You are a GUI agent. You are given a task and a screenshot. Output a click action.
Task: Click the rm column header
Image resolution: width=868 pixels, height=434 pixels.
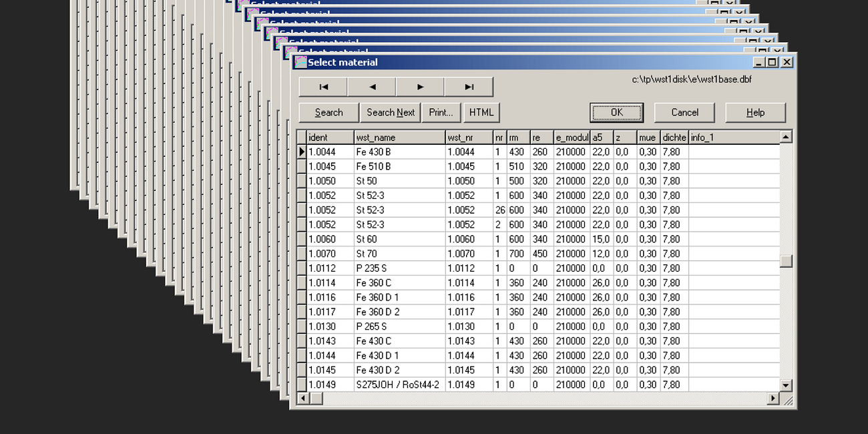pos(519,138)
